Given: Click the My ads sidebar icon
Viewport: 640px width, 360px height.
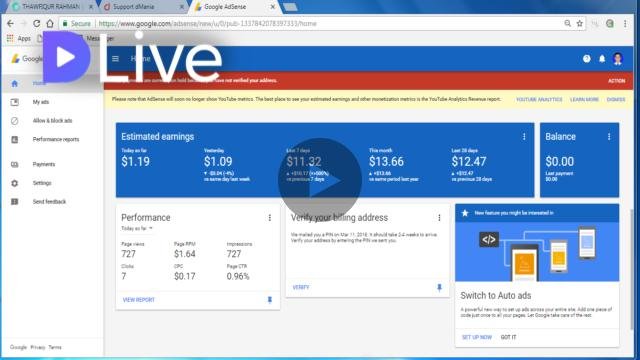Looking at the screenshot, I should [x=15, y=102].
